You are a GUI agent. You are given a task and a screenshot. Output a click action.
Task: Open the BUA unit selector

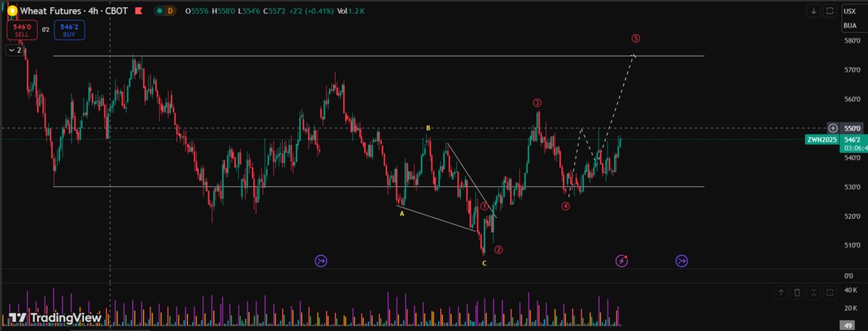click(851, 25)
